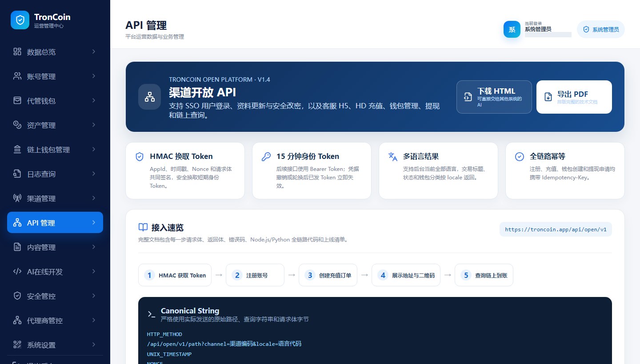This screenshot has height=364, width=640.
Task: Open the 代管钱包 menu item
Action: 55,100
